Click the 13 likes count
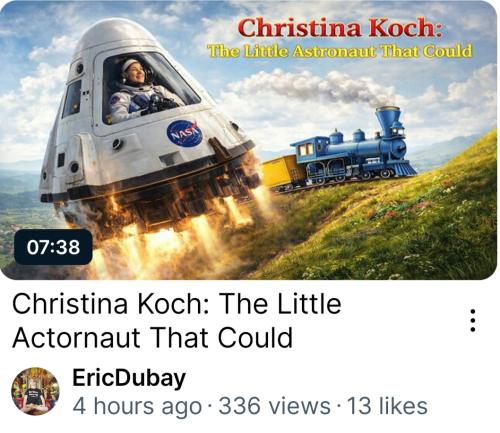Screen dimensions: 500x433 tap(387, 406)
